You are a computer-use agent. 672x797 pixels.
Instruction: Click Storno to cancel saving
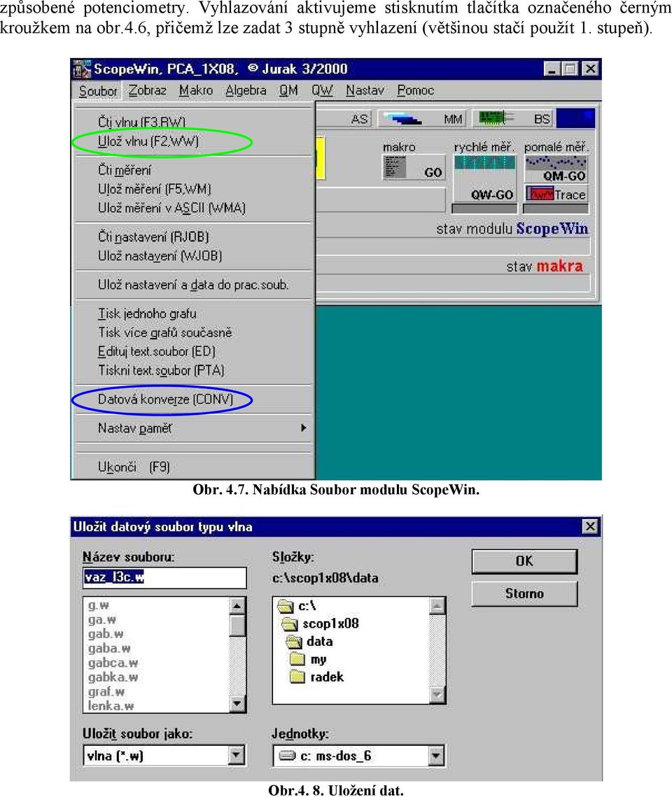point(524,593)
